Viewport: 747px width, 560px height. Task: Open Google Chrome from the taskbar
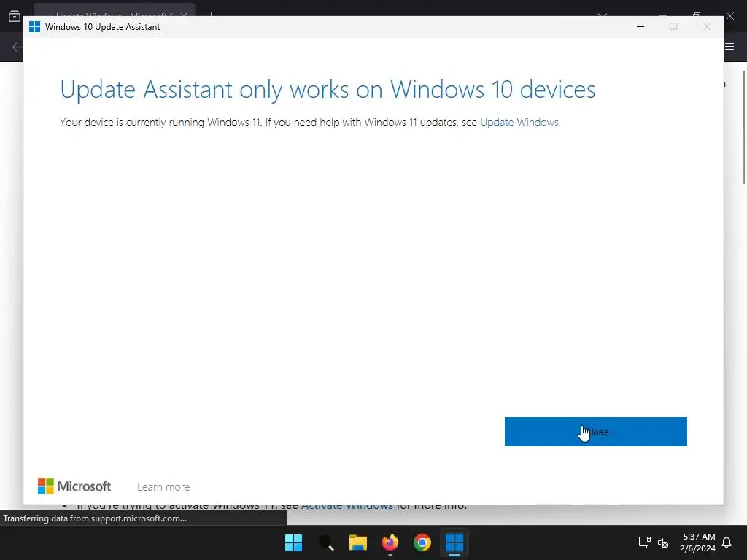coord(422,542)
